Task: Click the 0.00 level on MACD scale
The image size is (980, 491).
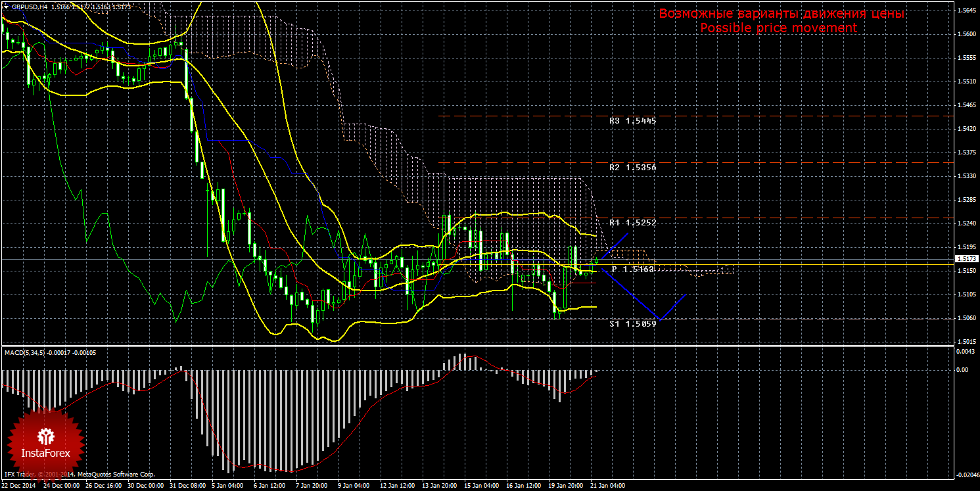Action: coord(962,369)
